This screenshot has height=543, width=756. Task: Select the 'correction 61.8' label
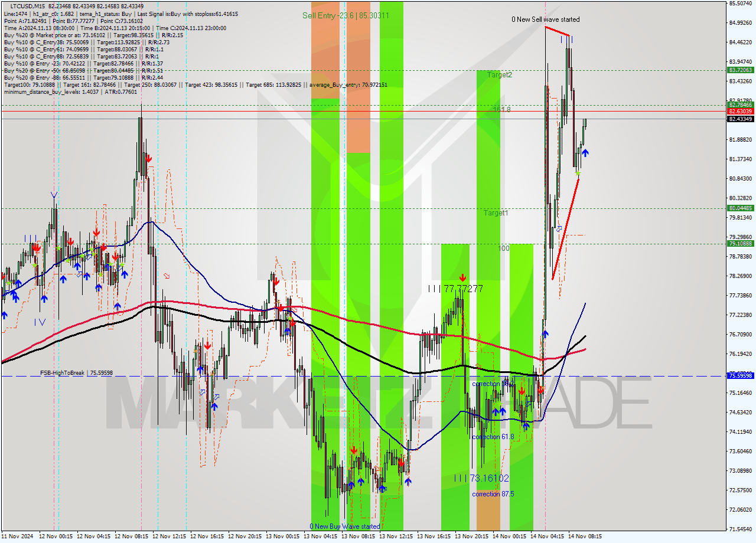tap(493, 437)
